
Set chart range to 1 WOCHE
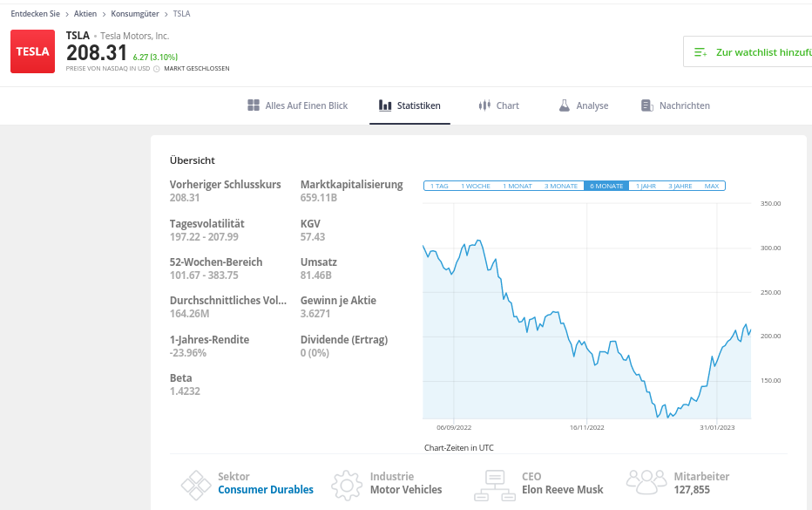(x=476, y=186)
